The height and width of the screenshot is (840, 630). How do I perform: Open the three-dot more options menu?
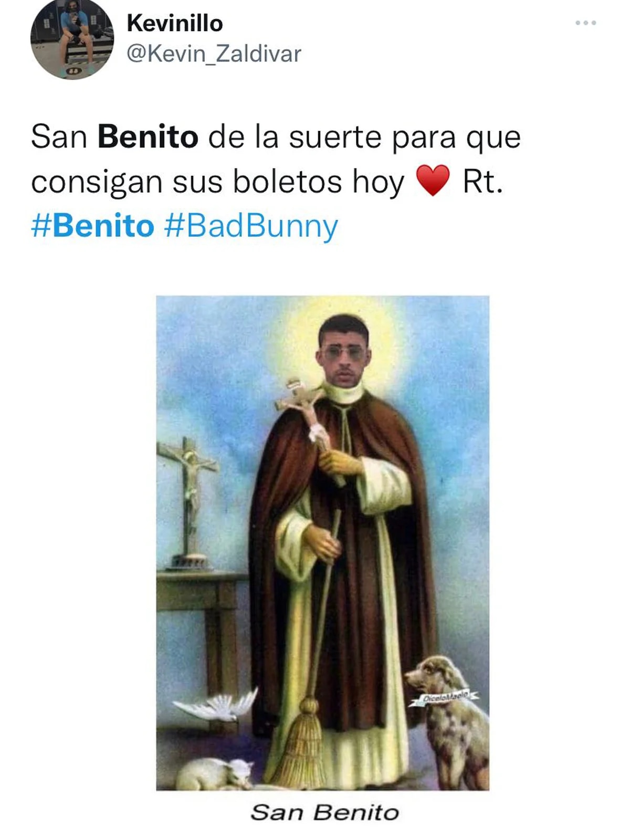click(585, 23)
